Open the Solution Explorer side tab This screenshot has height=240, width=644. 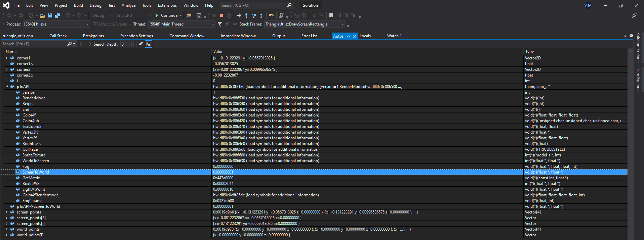638,48
